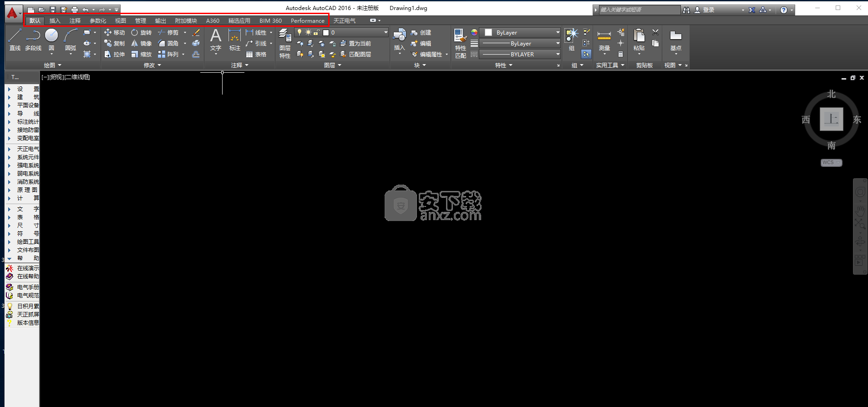Screen dimensions: 868x407
Task: Click the layer color swatch beside 0
Action: pyautogui.click(x=326, y=33)
